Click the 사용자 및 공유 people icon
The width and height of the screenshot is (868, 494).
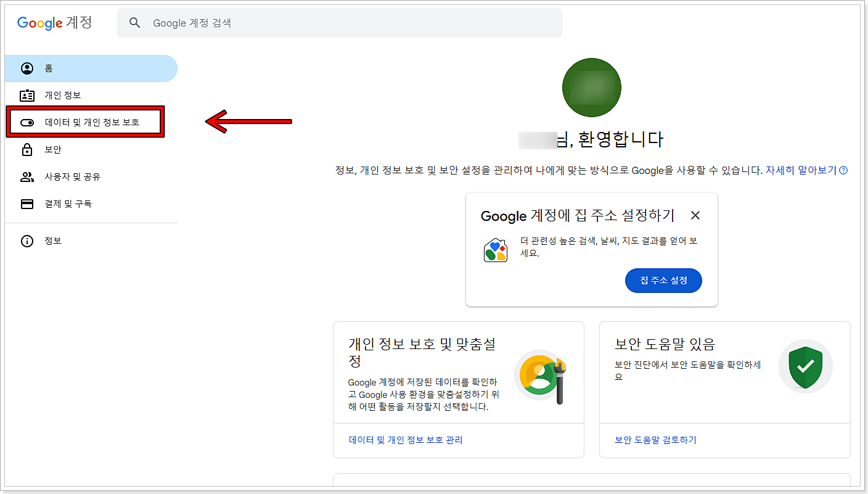tap(27, 177)
